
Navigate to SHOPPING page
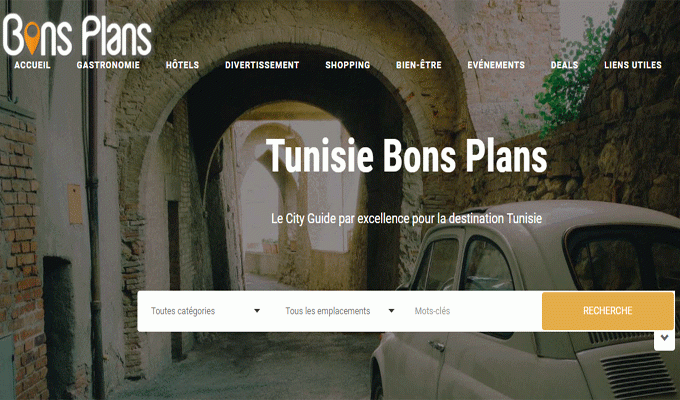tap(348, 65)
